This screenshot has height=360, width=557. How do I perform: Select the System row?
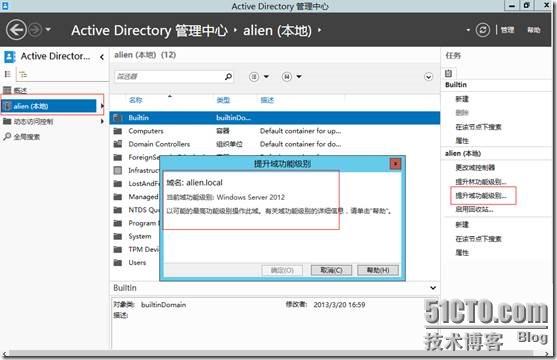click(135, 236)
